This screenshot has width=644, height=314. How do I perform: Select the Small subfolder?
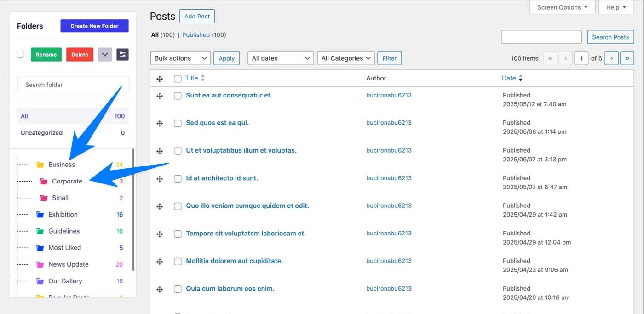pyautogui.click(x=60, y=198)
